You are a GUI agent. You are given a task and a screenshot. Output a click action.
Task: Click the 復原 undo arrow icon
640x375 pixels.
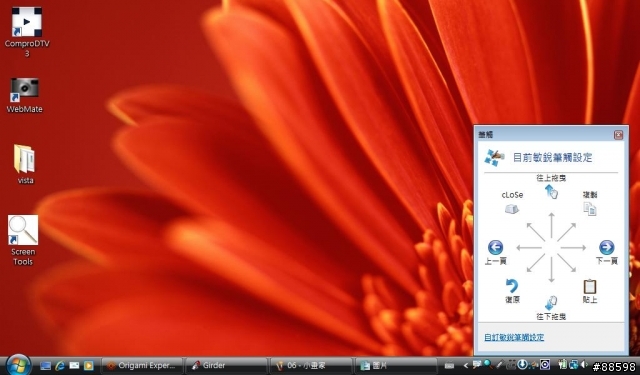click(x=511, y=286)
